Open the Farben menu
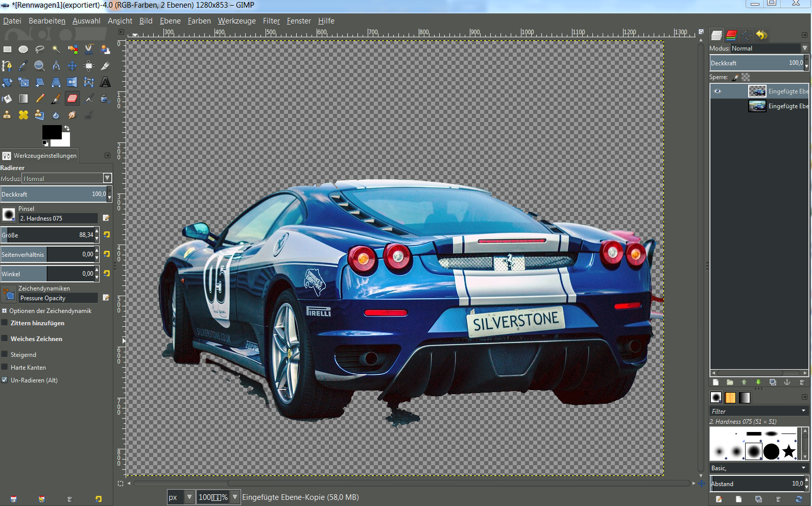The width and height of the screenshot is (812, 506). click(x=199, y=21)
